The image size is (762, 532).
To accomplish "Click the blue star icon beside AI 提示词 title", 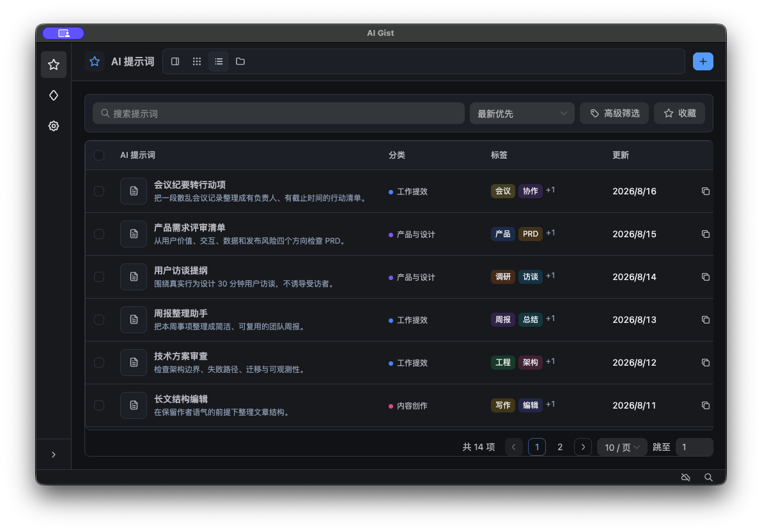I will (x=95, y=61).
